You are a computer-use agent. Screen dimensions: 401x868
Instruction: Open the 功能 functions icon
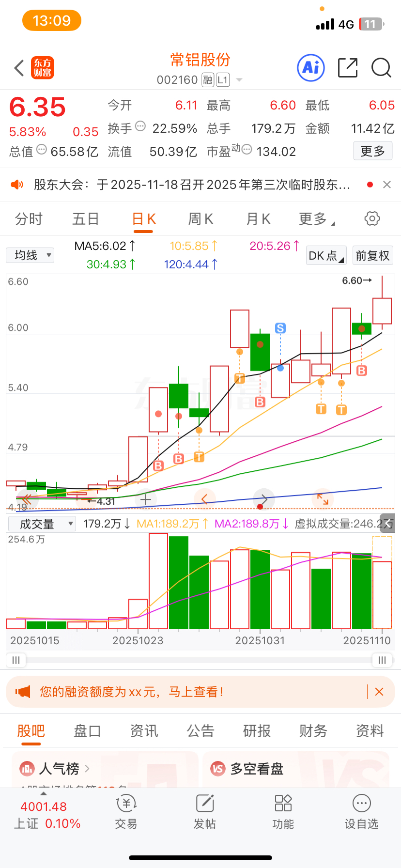[283, 812]
